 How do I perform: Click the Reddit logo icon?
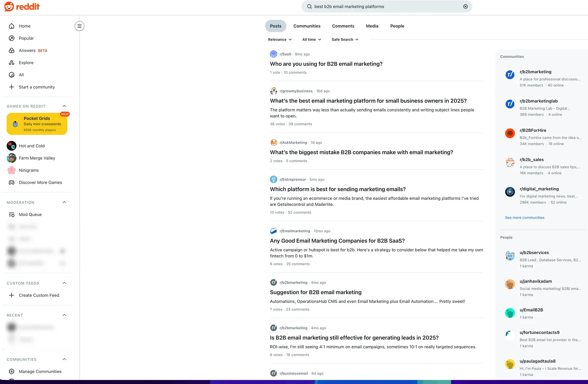9,7
